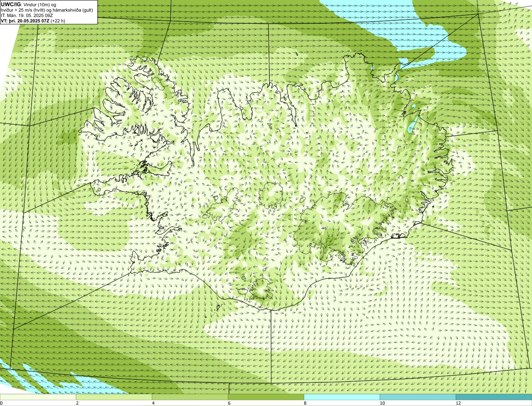Click the scale label '6'
532x406 pixels.
(229, 403)
